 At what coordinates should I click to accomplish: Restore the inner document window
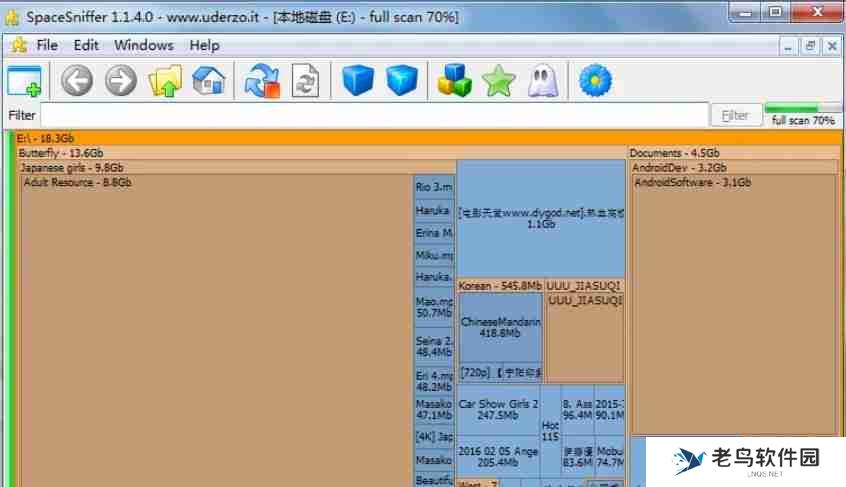[x=810, y=47]
